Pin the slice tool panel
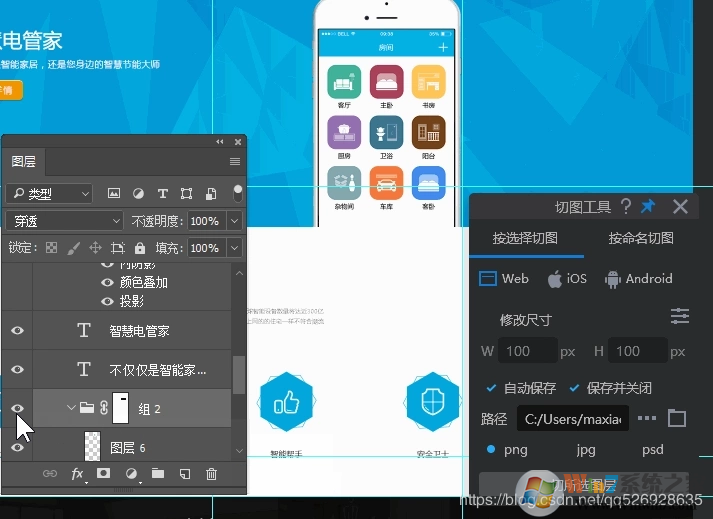This screenshot has width=713, height=519. (648, 207)
